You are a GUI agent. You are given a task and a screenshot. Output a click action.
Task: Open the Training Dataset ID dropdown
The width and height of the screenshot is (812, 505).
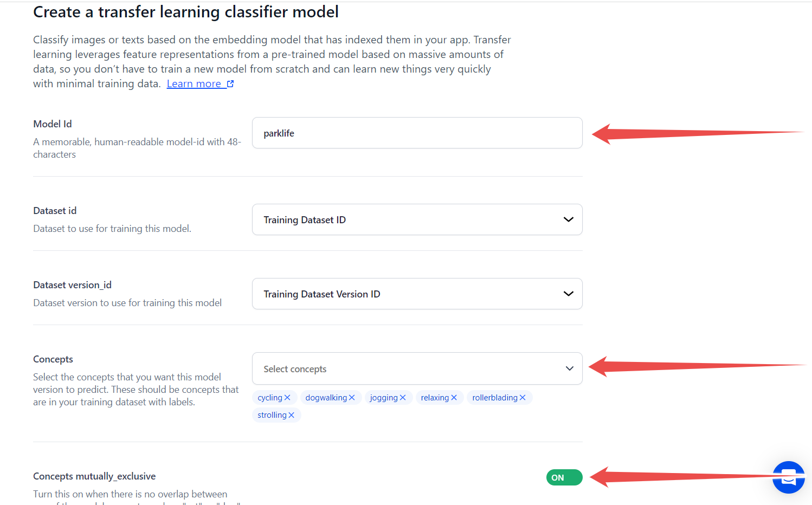[x=417, y=219]
